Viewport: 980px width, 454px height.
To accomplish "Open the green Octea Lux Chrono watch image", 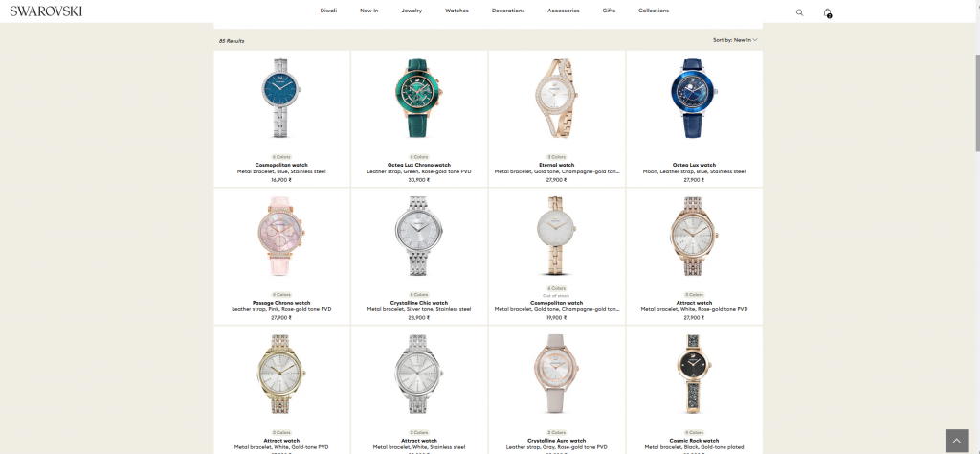I will click(x=419, y=99).
